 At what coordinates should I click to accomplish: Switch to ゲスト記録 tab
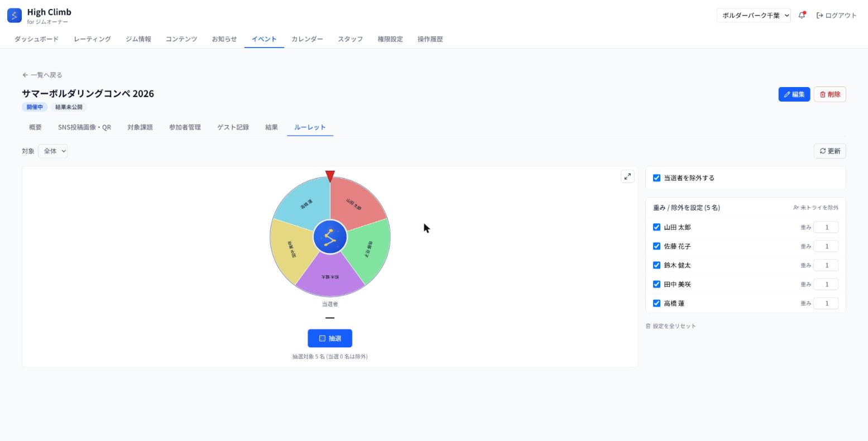click(x=233, y=127)
